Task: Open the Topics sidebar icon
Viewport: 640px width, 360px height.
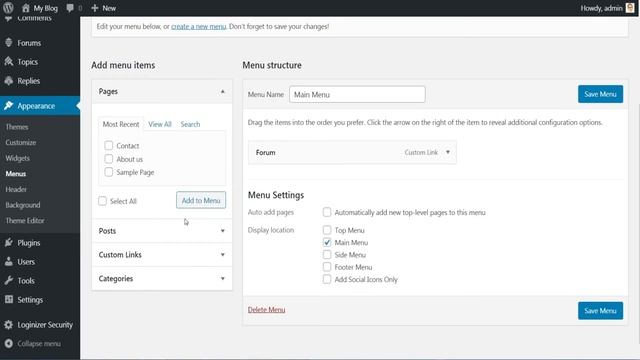Action: 9,62
